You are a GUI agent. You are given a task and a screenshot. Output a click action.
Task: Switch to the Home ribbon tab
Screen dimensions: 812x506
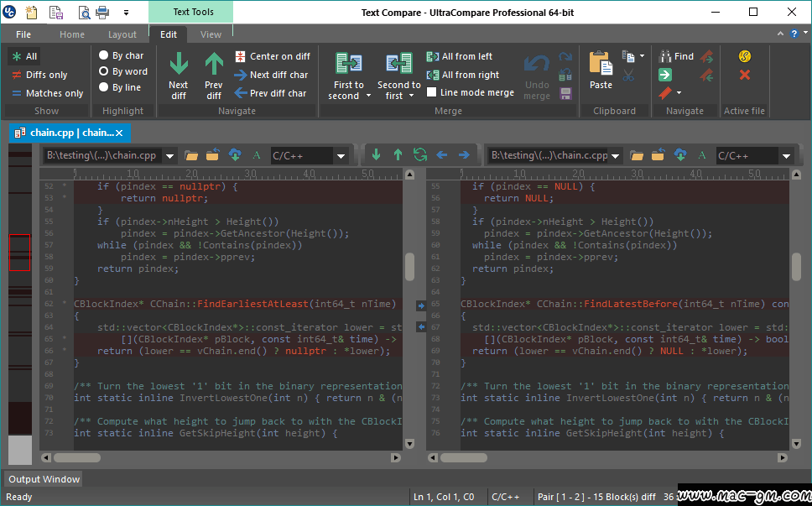tap(72, 34)
